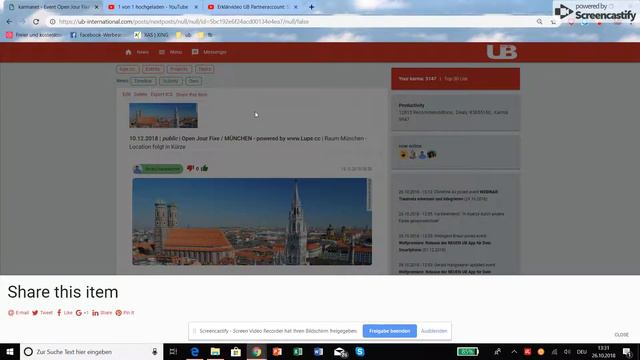The width and height of the screenshot is (640, 360).
Task: Open the Windows Start menu
Action: 10,351
